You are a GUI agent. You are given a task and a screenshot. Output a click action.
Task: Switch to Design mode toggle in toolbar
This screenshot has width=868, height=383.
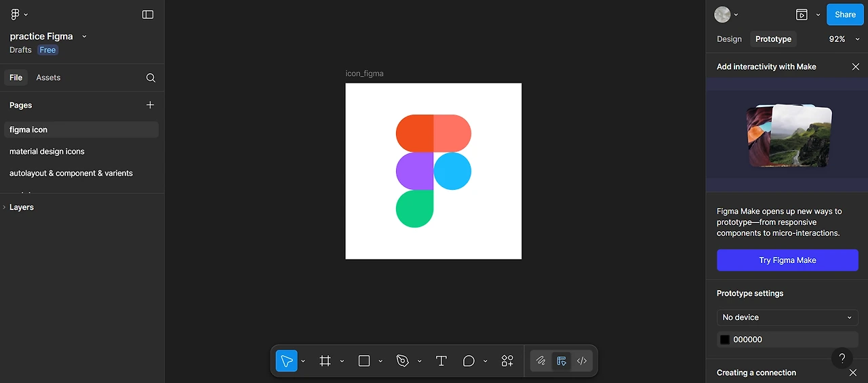tap(561, 361)
